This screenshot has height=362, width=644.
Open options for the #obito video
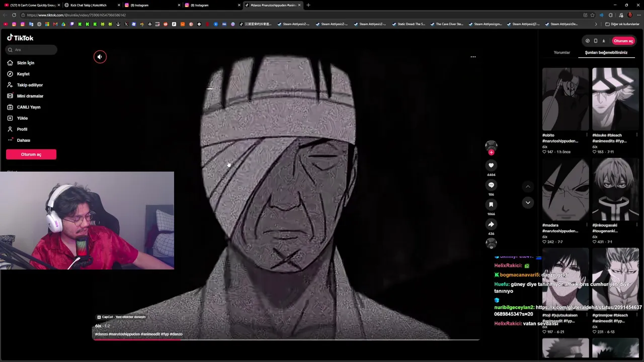coord(587,135)
